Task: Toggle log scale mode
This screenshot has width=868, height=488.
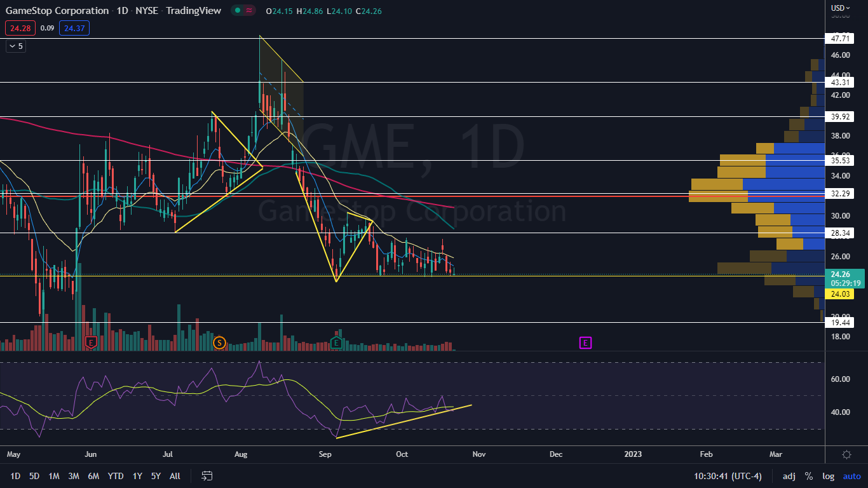Action: (829, 476)
